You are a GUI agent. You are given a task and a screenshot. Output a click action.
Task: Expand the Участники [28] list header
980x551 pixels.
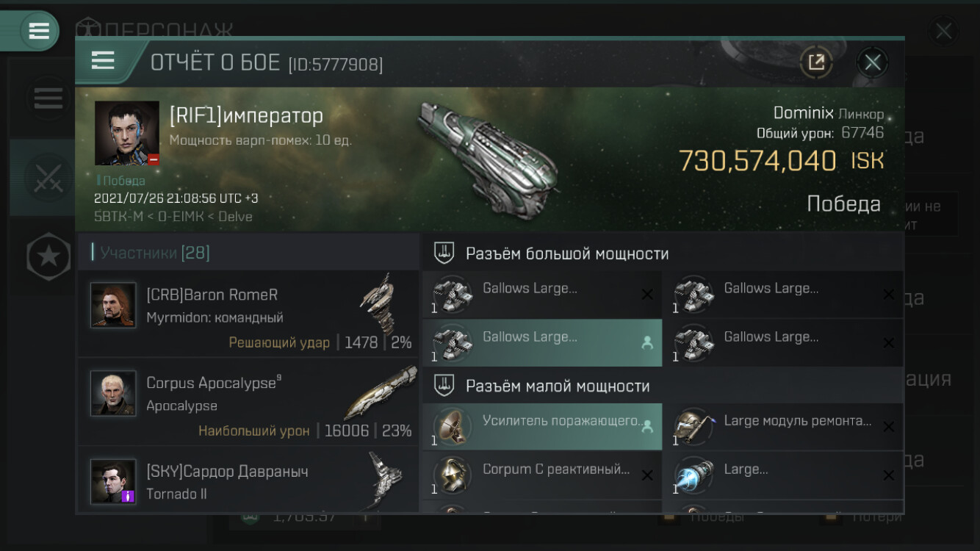pos(248,253)
